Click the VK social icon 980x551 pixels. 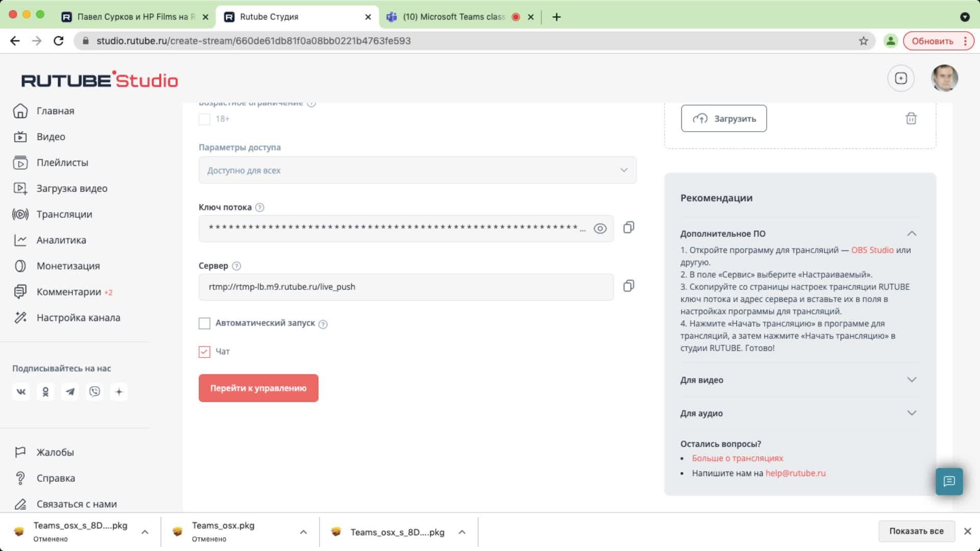(x=21, y=392)
